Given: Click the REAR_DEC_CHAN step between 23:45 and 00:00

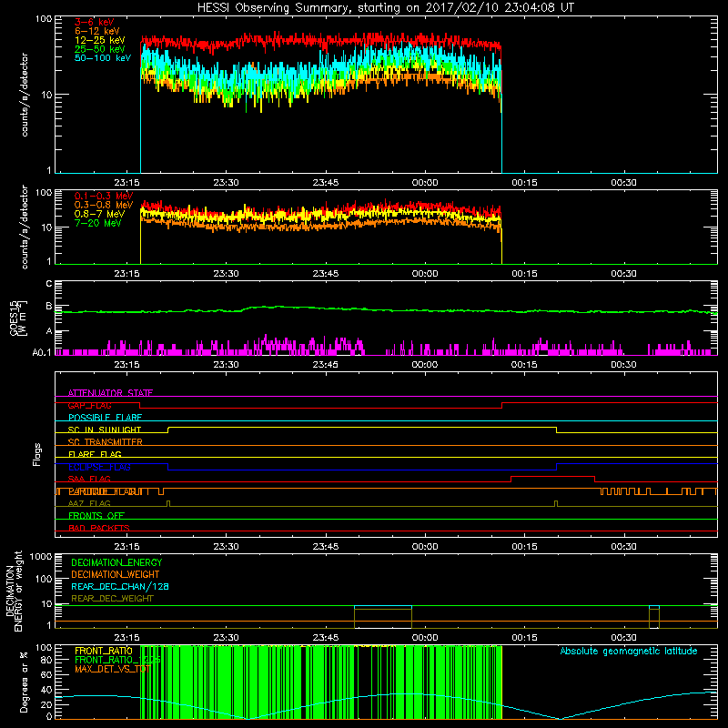Looking at the screenshot, I should pyautogui.click(x=383, y=606).
